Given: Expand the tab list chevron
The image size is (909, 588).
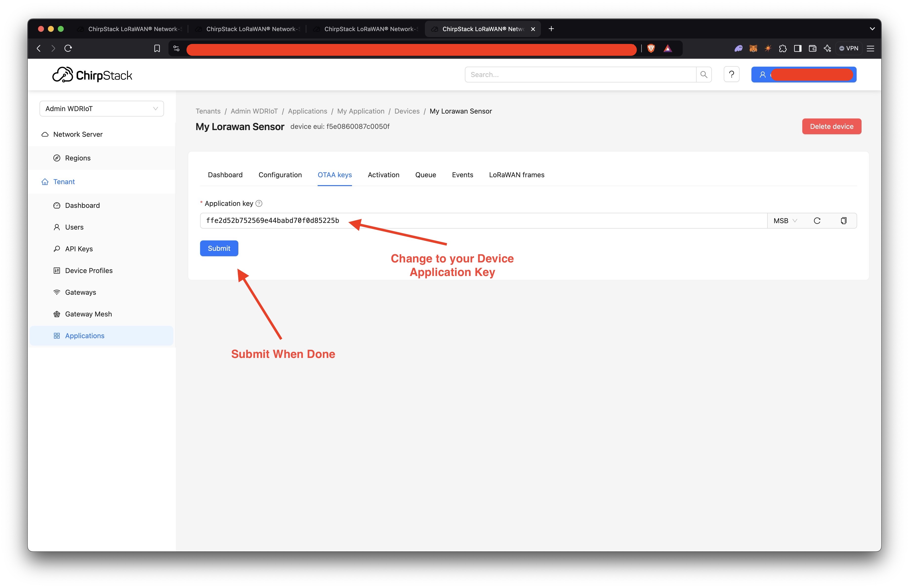Looking at the screenshot, I should (x=872, y=29).
